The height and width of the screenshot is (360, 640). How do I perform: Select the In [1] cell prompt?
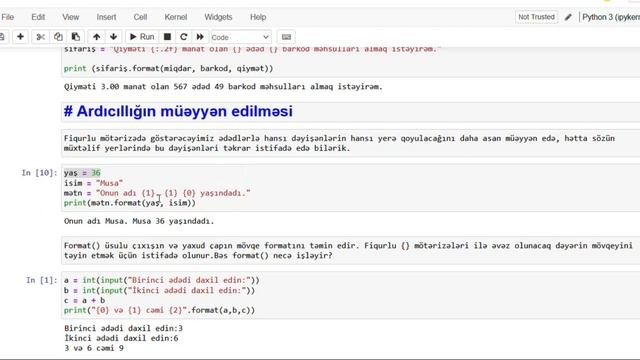[42, 280]
